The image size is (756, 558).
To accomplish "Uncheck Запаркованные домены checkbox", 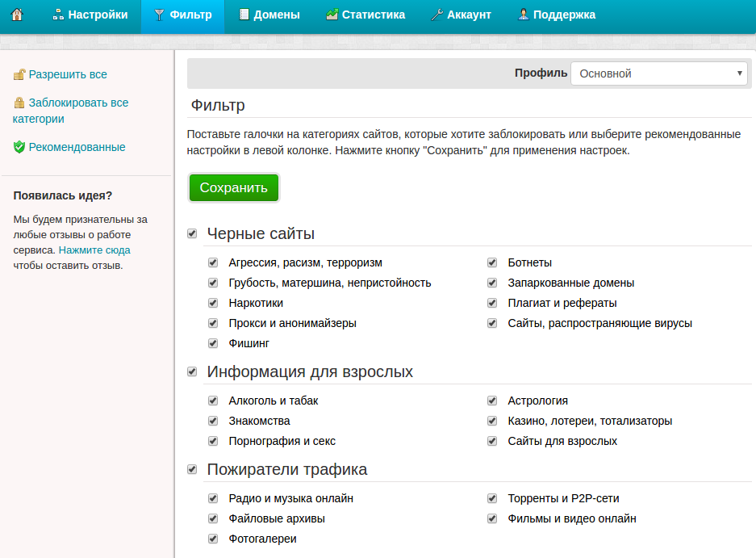I will 492,283.
